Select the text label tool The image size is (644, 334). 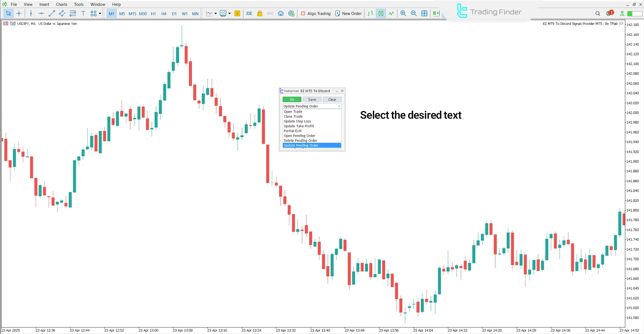[x=83, y=13]
